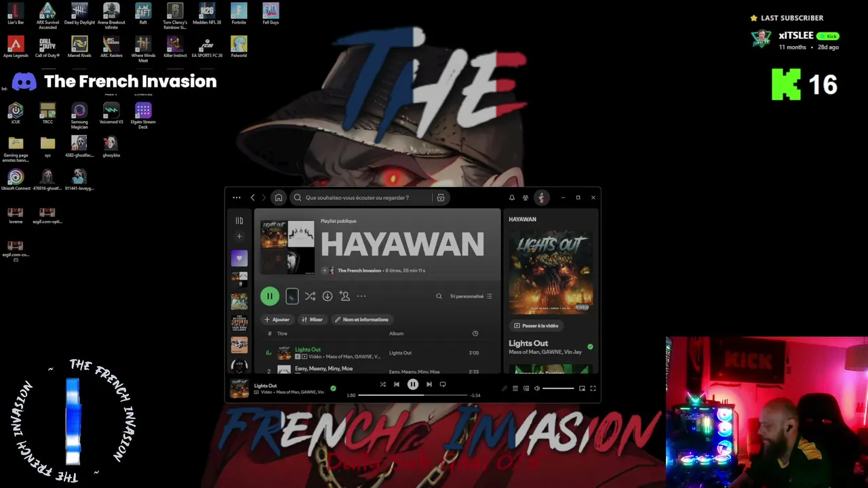This screenshot has height=488, width=868.
Task: Pause the HAYAWAN playlist with the green button
Action: coord(270,296)
